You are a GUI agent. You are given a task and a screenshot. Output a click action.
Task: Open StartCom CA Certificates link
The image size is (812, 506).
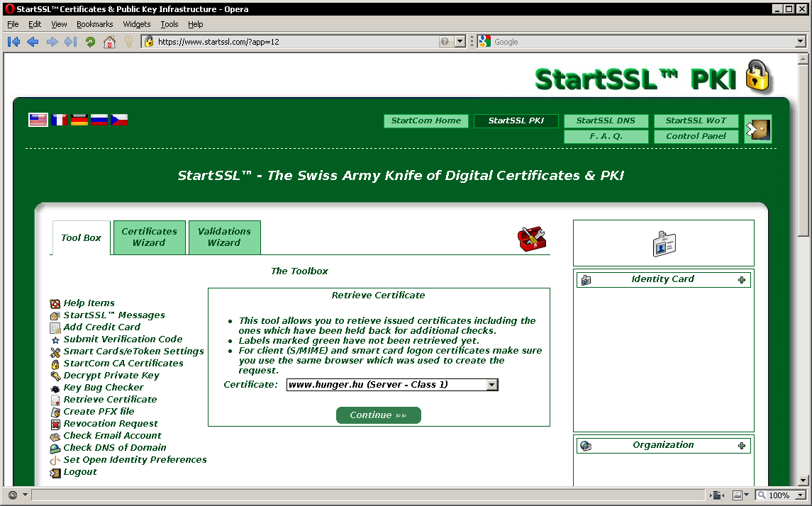pyautogui.click(x=123, y=364)
